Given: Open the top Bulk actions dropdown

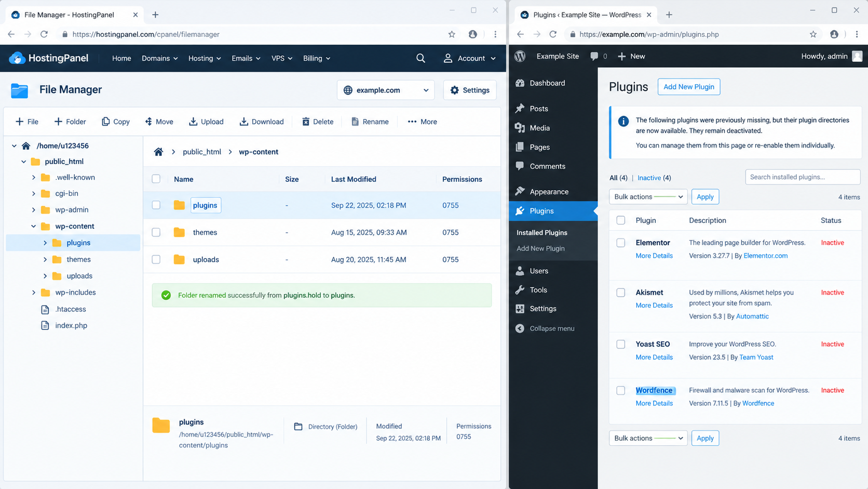Looking at the screenshot, I should [648, 196].
